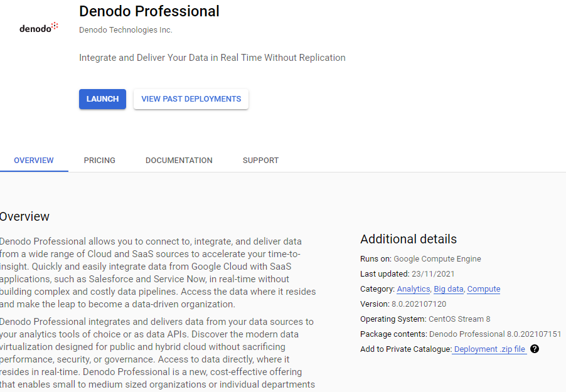The height and width of the screenshot is (392, 566).
Task: Click VIEW PAST DEPLOYMENTS button
Action: (191, 99)
